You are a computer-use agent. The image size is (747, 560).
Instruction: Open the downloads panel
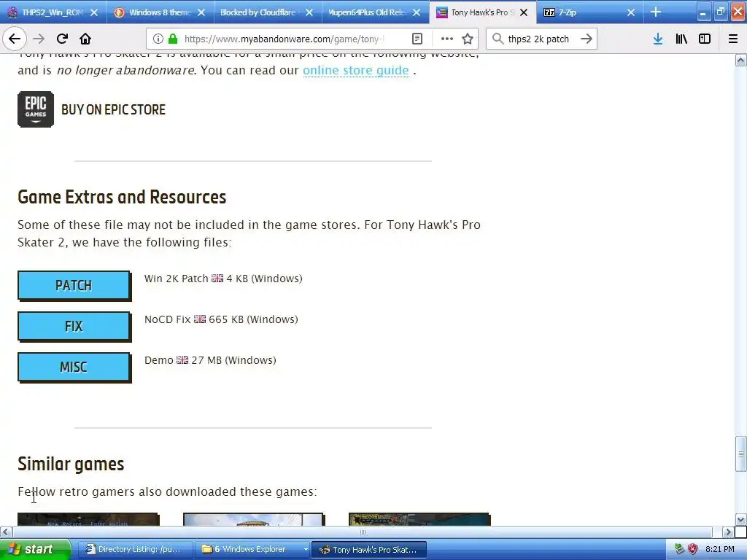click(x=658, y=39)
